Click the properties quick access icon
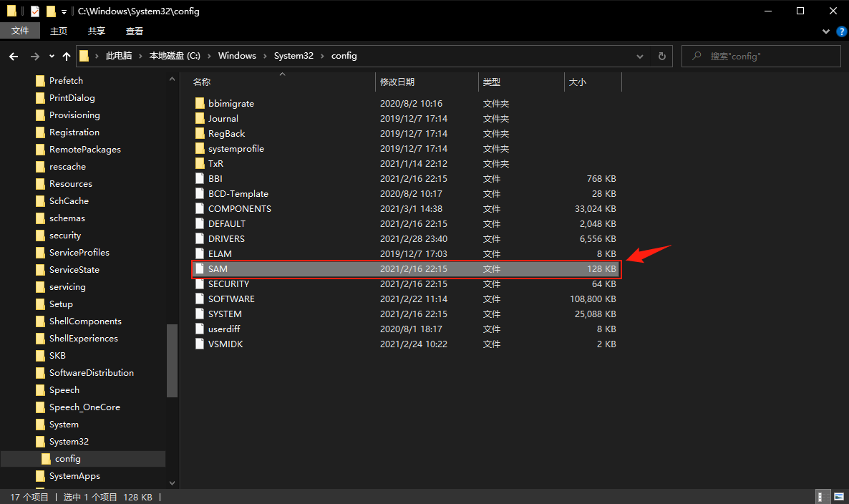The height and width of the screenshot is (504, 849). [x=34, y=11]
